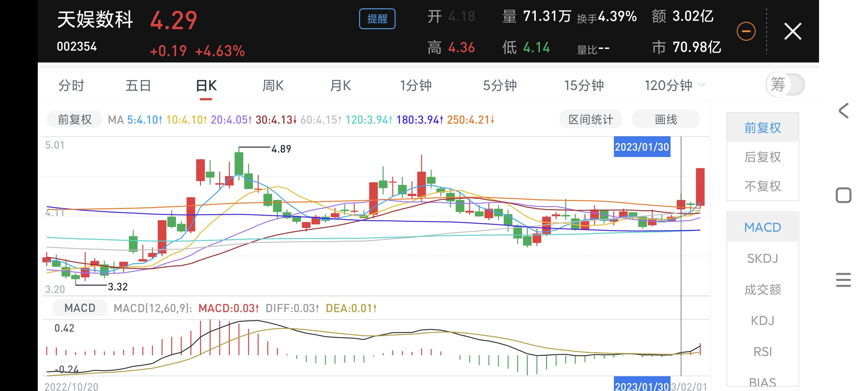Screen dimensions: 868x391
Task: Tap the Android back arrow icon
Action: pos(843,111)
